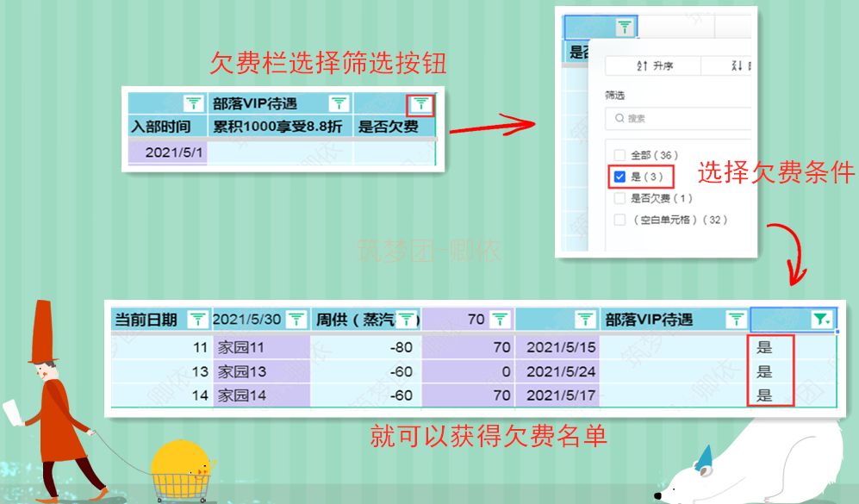Click filter icon above 入部时间 column
The height and width of the screenshot is (504, 859).
[x=195, y=104]
